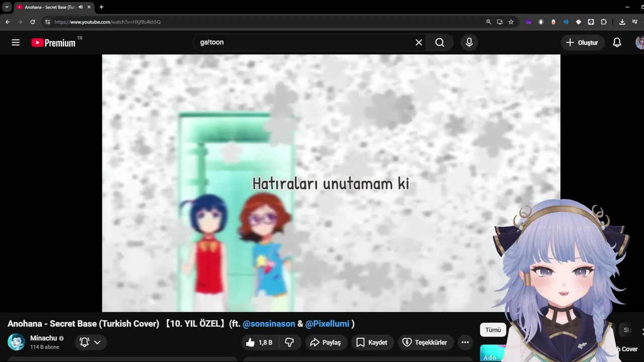Clear the search box with X

(x=419, y=43)
